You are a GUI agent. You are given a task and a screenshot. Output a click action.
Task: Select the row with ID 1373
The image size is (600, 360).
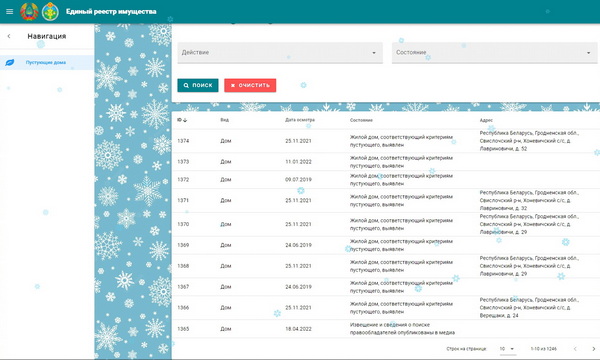tap(386, 162)
